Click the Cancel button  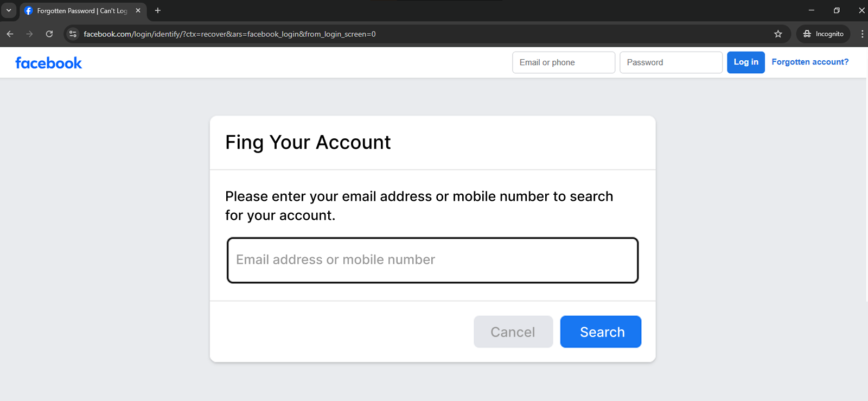513,332
